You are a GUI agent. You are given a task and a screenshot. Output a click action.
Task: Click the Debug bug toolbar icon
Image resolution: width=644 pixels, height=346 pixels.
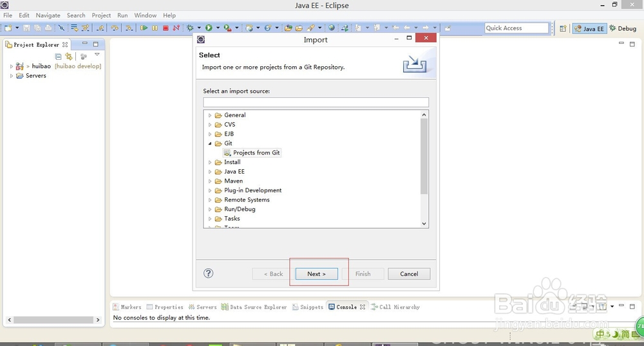(x=190, y=28)
